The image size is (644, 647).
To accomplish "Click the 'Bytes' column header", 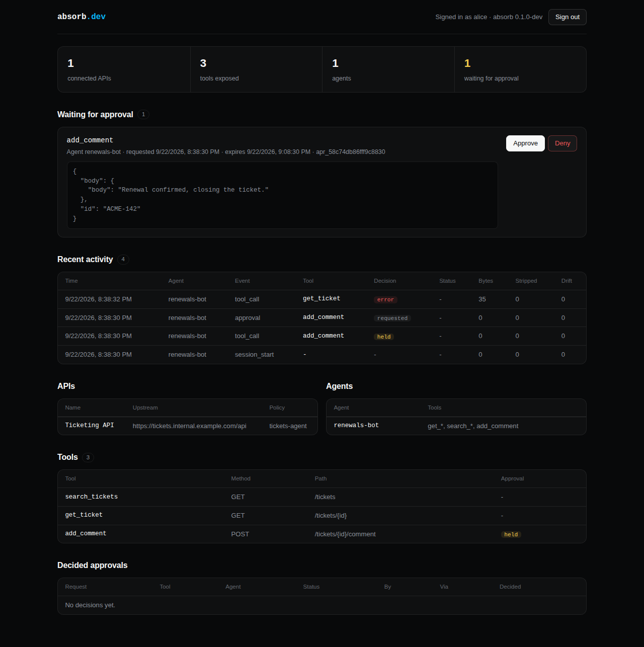I will tap(486, 281).
